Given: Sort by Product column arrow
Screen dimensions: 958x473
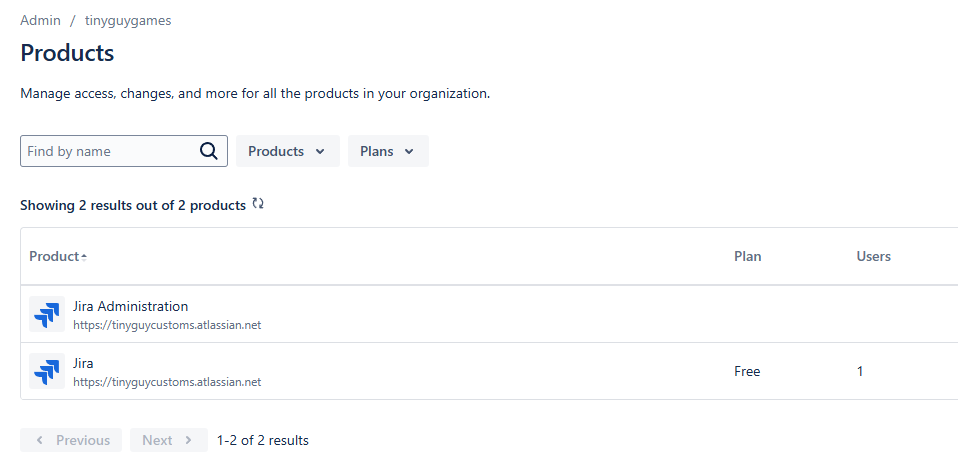Looking at the screenshot, I should pos(84,257).
